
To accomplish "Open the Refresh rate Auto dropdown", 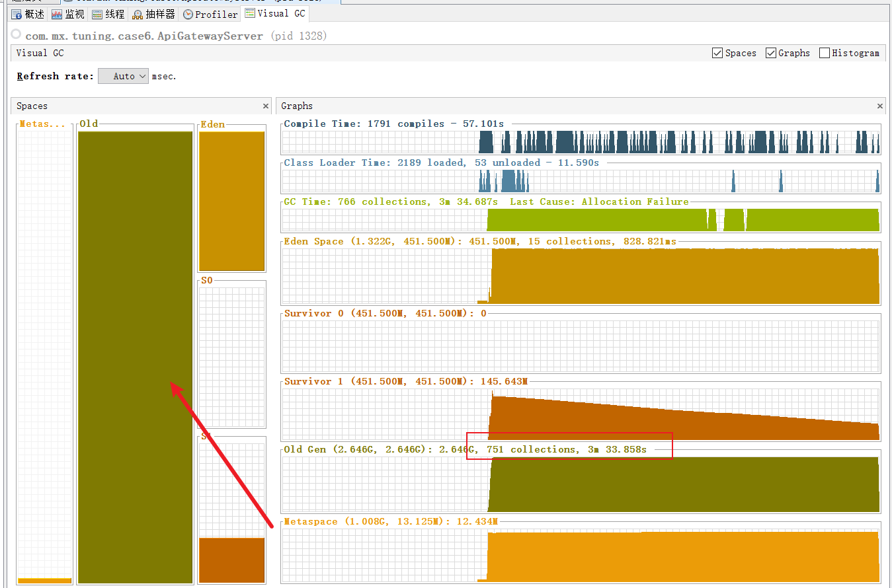I will (x=124, y=76).
